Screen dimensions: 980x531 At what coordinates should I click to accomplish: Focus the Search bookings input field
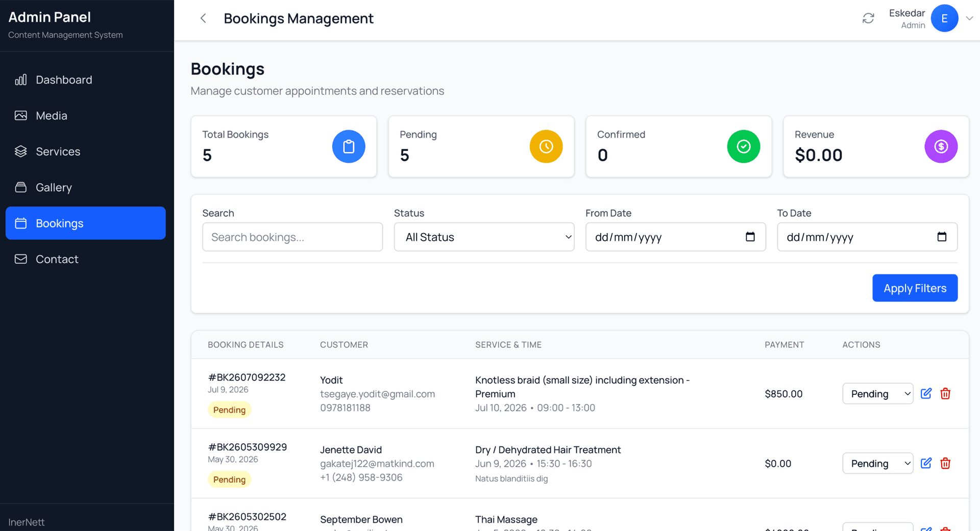pos(292,237)
